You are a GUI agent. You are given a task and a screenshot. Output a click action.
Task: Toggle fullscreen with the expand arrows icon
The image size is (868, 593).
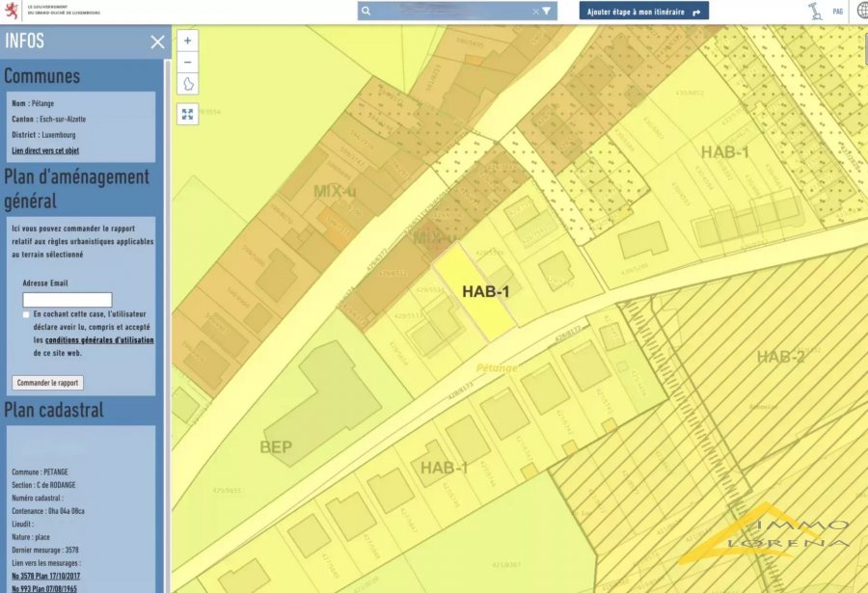tap(186, 114)
